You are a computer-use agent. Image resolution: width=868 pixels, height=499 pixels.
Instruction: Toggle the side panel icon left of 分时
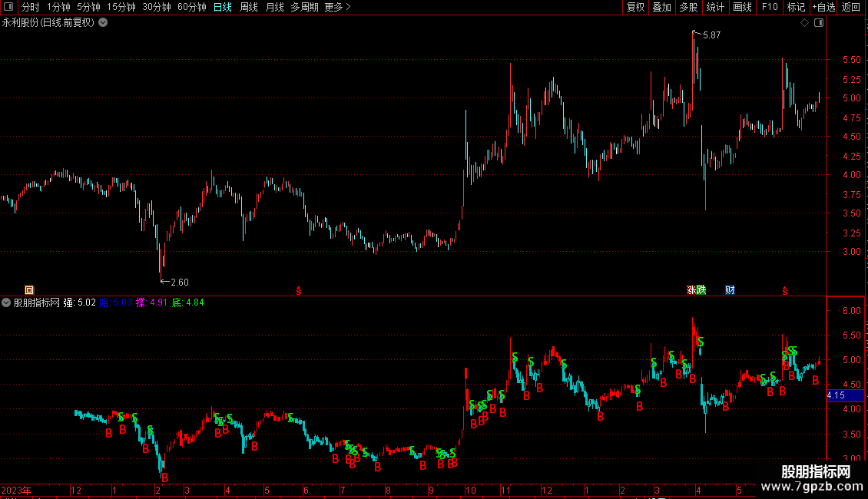tap(8, 7)
